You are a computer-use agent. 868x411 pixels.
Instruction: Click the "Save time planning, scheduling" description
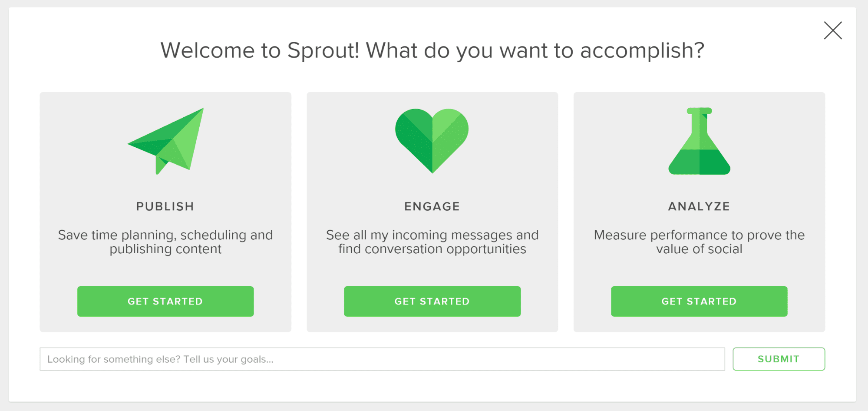[x=165, y=242]
